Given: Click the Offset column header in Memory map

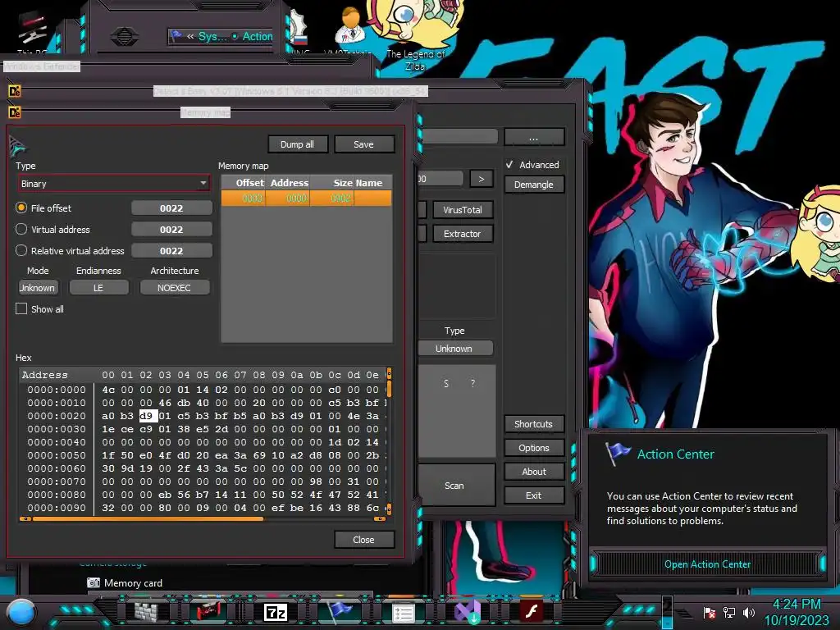Looking at the screenshot, I should tap(244, 183).
